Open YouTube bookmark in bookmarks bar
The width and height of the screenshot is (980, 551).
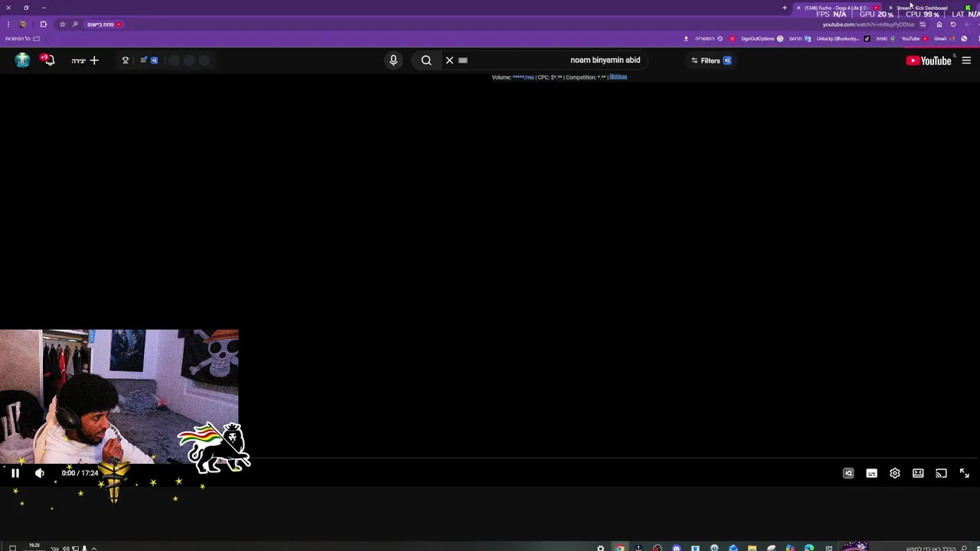click(x=914, y=38)
